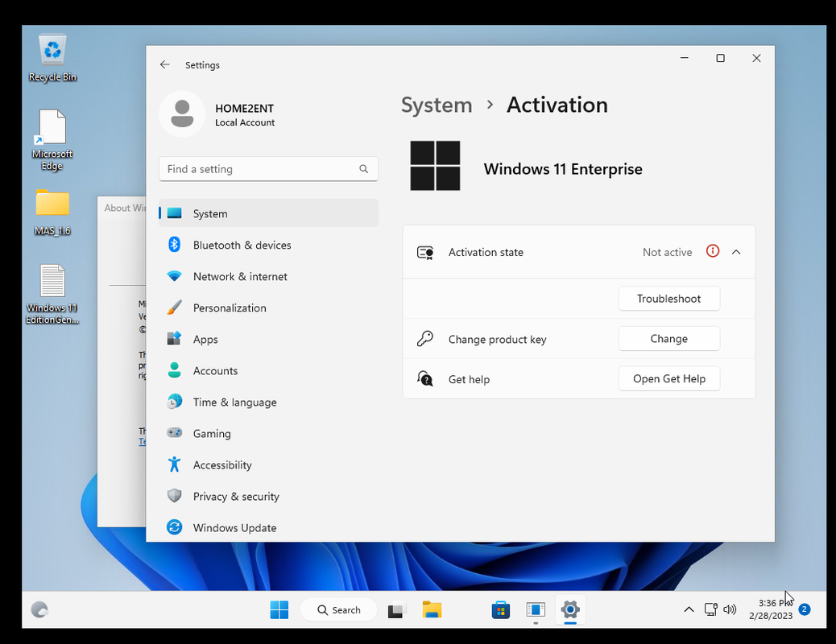
Task: Click the Change product key key icon
Action: (x=425, y=339)
